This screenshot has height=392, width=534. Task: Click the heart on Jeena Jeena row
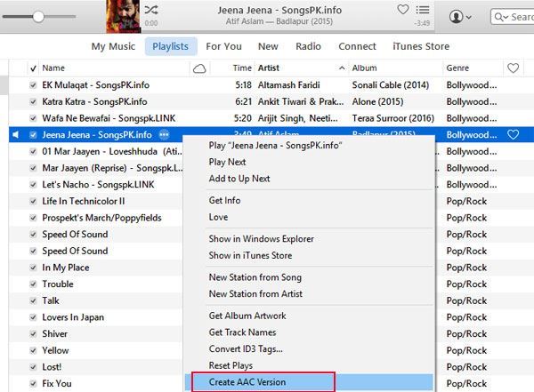click(513, 135)
